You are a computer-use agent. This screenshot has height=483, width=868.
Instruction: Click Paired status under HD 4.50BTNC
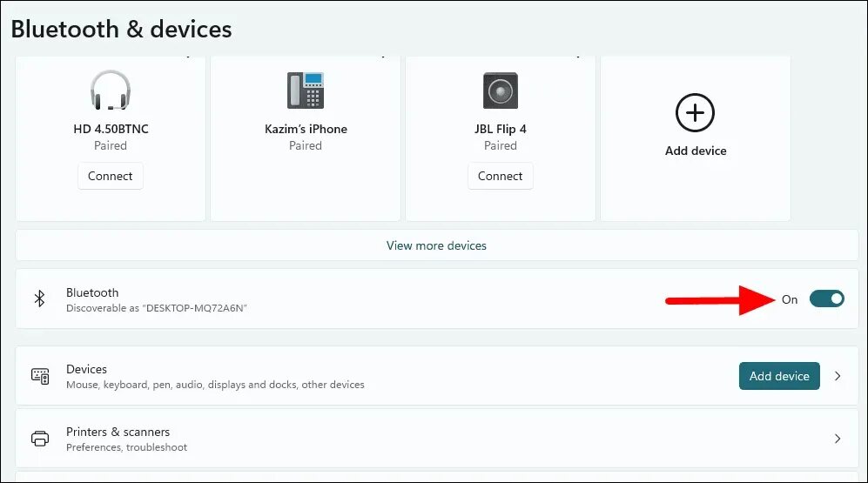click(x=111, y=145)
